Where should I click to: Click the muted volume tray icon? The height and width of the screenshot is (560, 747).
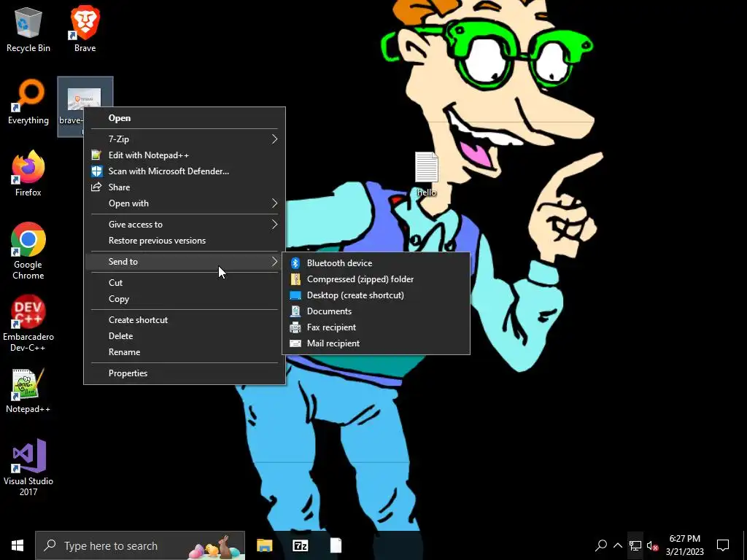(652, 545)
